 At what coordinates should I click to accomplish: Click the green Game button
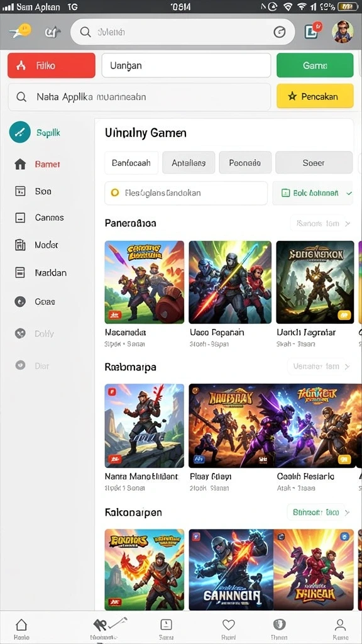pos(315,65)
